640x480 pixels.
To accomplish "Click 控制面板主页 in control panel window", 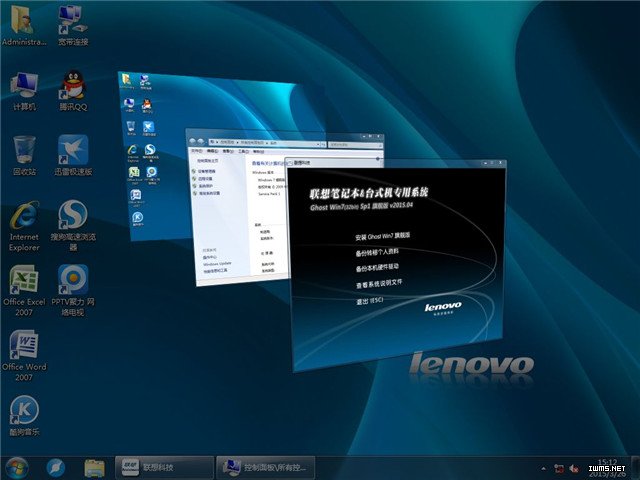I will (x=208, y=161).
